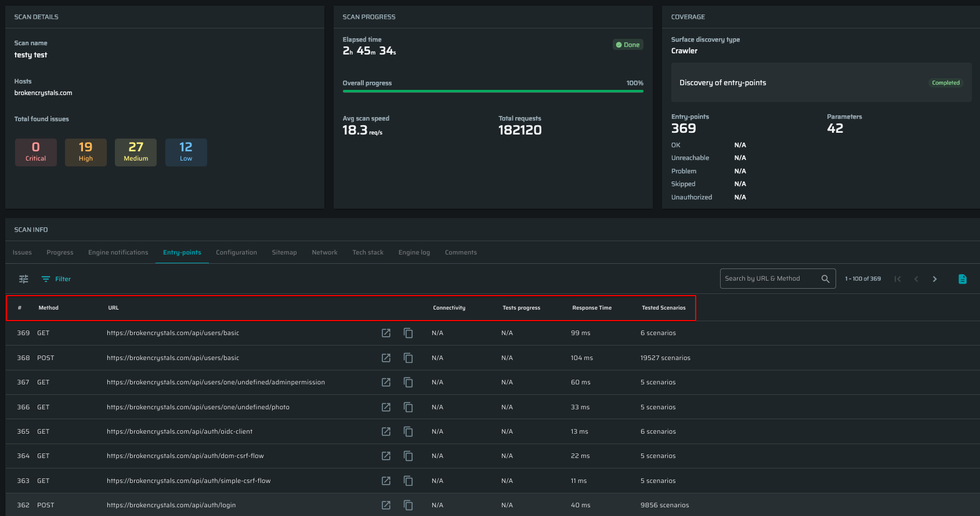Select the 27 Medium issues badge

pos(136,152)
